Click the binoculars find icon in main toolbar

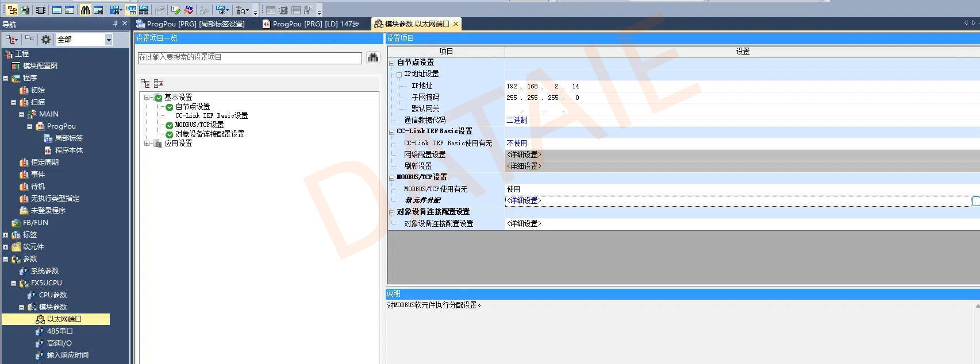click(x=86, y=10)
